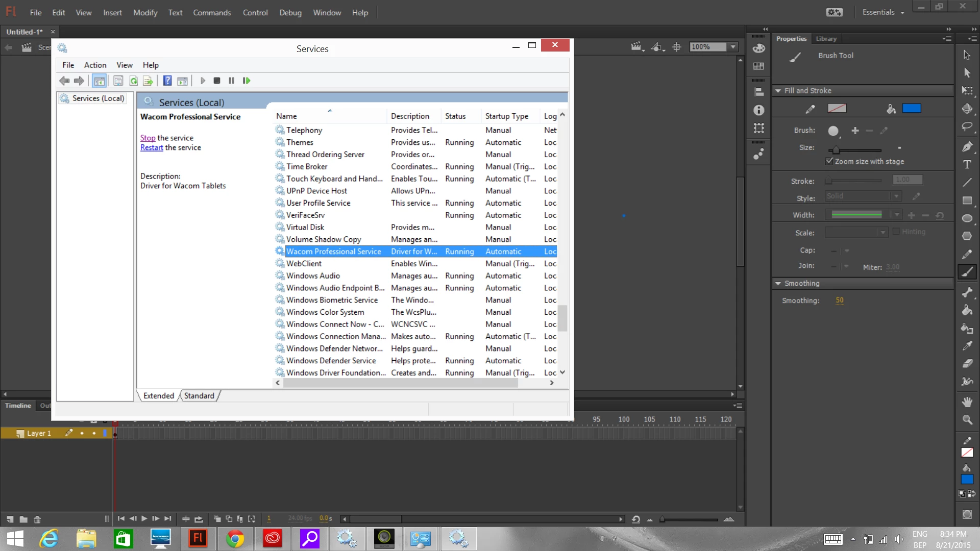This screenshot has height=551, width=980.
Task: Select the Text tool in Flash toolbar
Action: (967, 165)
